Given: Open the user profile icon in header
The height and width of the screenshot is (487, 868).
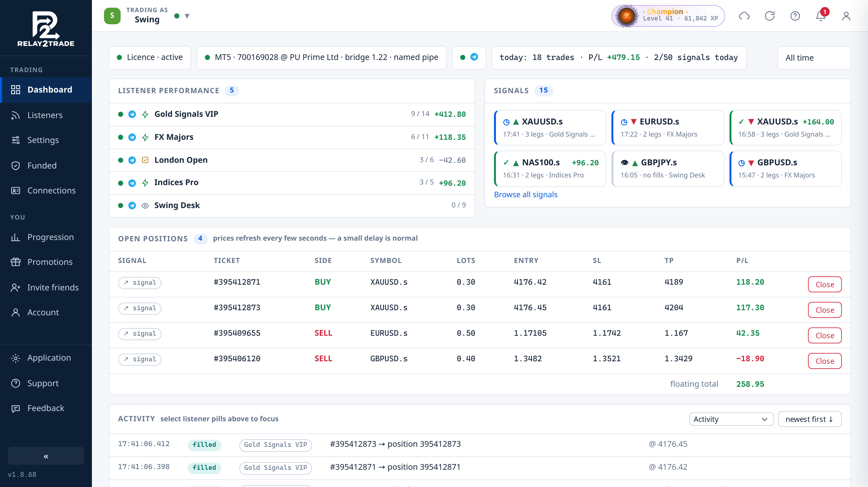Looking at the screenshot, I should 846,16.
